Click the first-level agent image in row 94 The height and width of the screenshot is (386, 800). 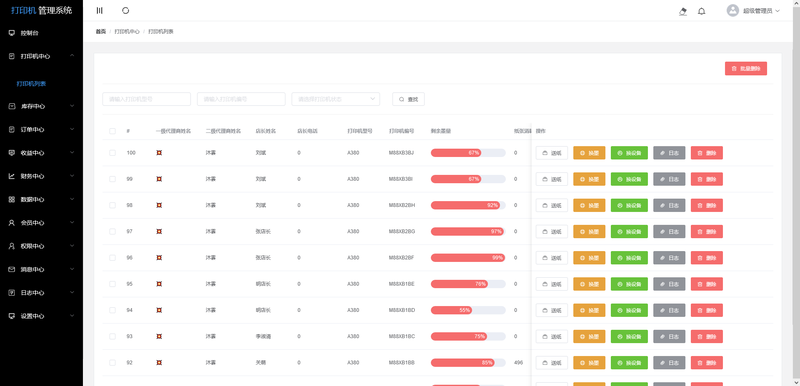click(159, 310)
